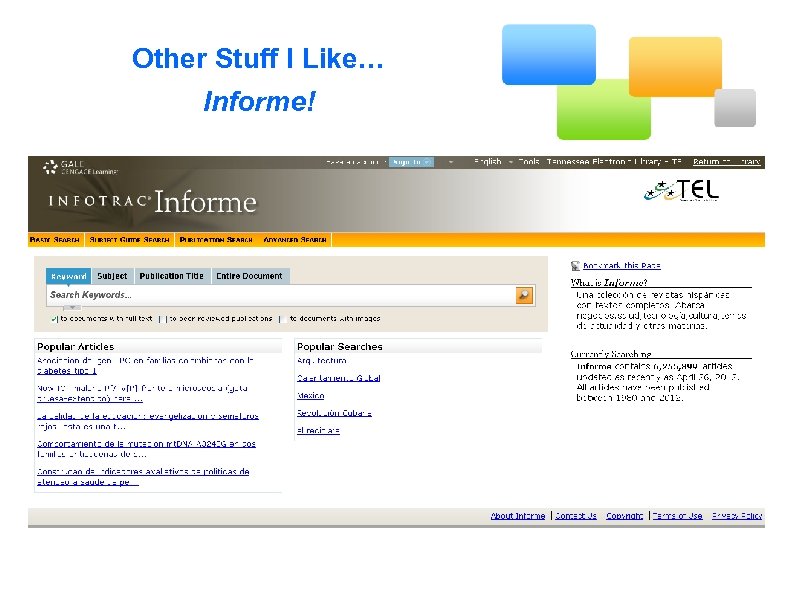Click the Tennessee Electronic Library text
The image size is (800, 600).
614,162
